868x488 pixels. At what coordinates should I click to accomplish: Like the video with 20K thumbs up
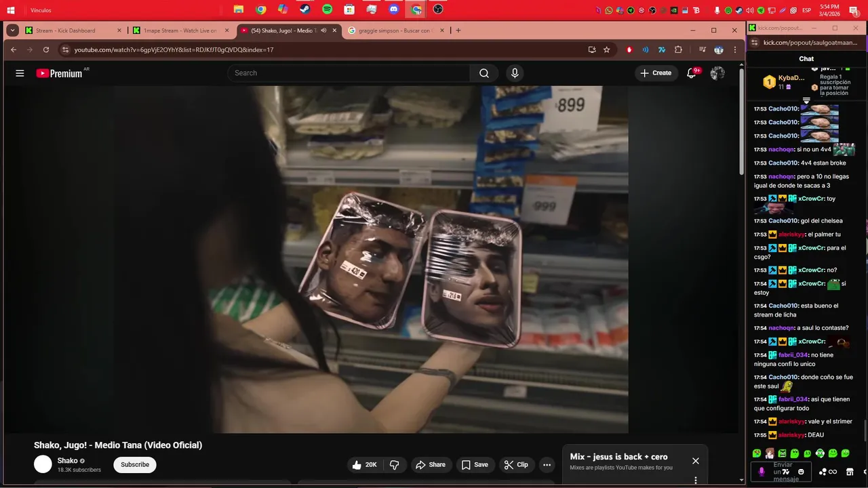365,465
